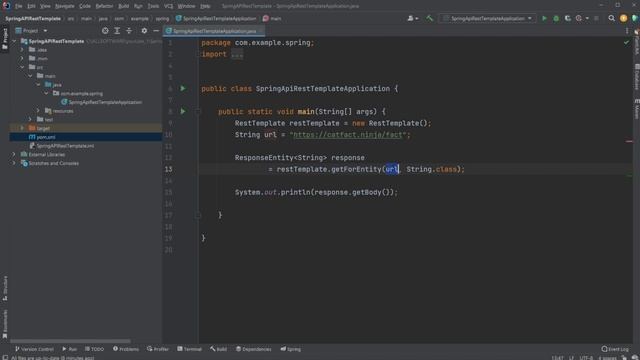640x360 pixels.
Task: Open the orange IDE updates icon
Action: coord(623,18)
